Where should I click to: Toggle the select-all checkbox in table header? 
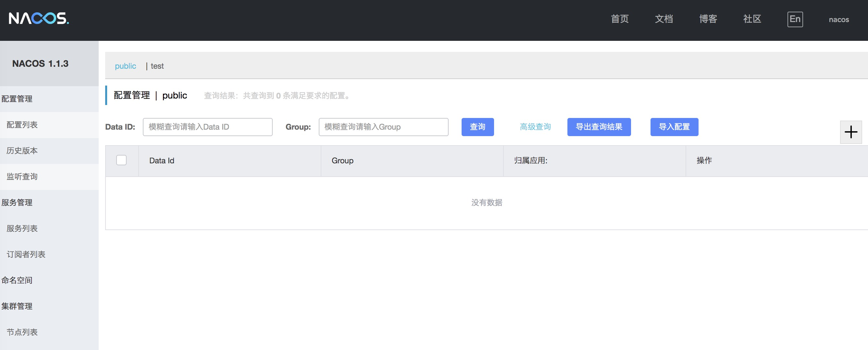click(121, 160)
